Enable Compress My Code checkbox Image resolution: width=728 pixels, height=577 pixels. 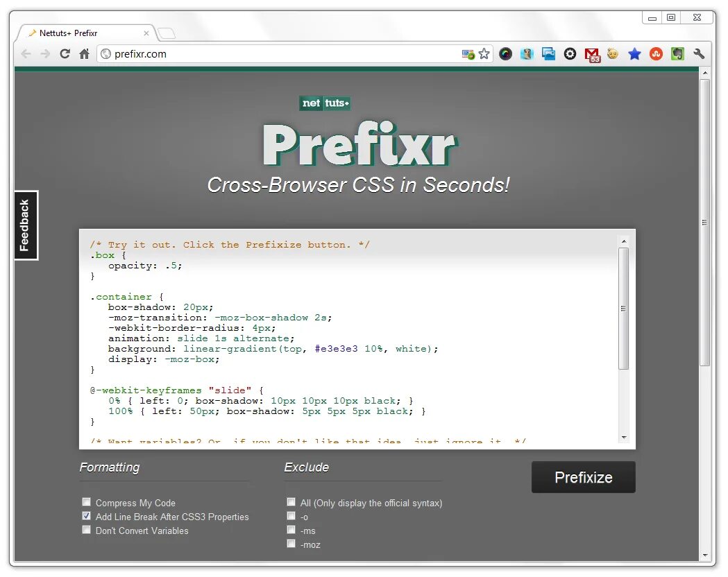86,502
